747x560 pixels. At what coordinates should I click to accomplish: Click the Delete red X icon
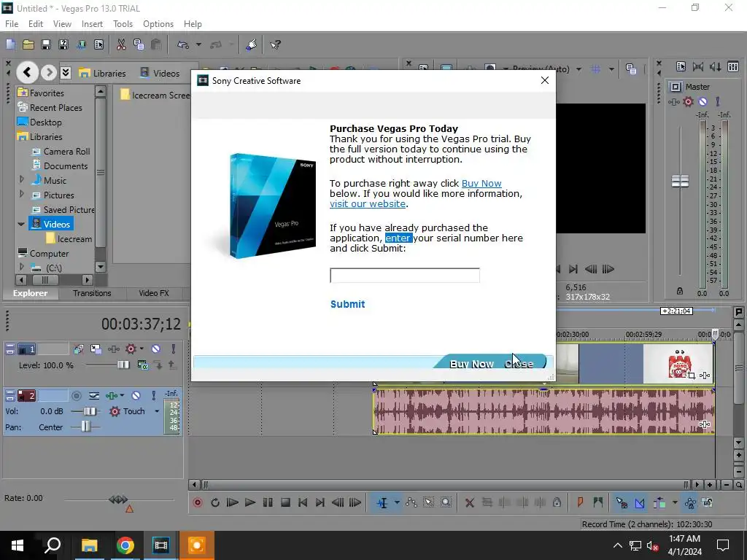(x=469, y=502)
